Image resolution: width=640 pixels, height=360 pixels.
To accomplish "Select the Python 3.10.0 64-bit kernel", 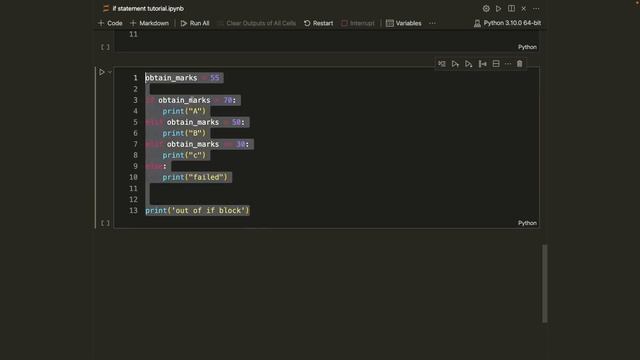I will [x=507, y=23].
